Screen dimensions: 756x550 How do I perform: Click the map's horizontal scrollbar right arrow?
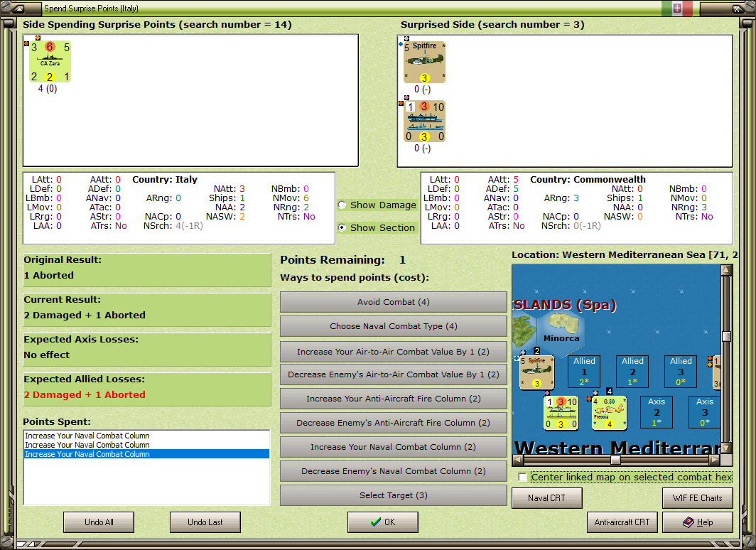point(715,460)
